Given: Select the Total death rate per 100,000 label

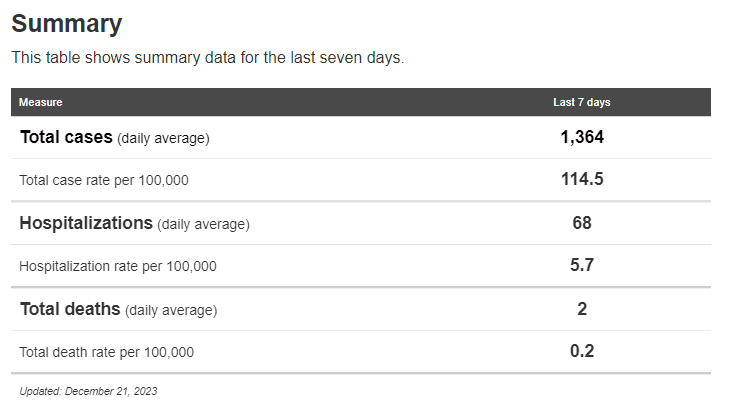Looking at the screenshot, I should [x=107, y=352].
